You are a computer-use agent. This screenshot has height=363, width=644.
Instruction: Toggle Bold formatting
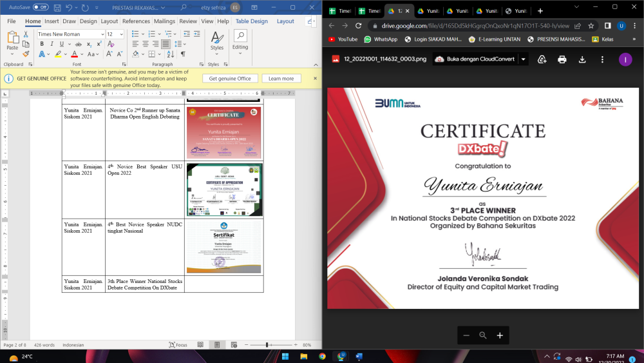[42, 44]
